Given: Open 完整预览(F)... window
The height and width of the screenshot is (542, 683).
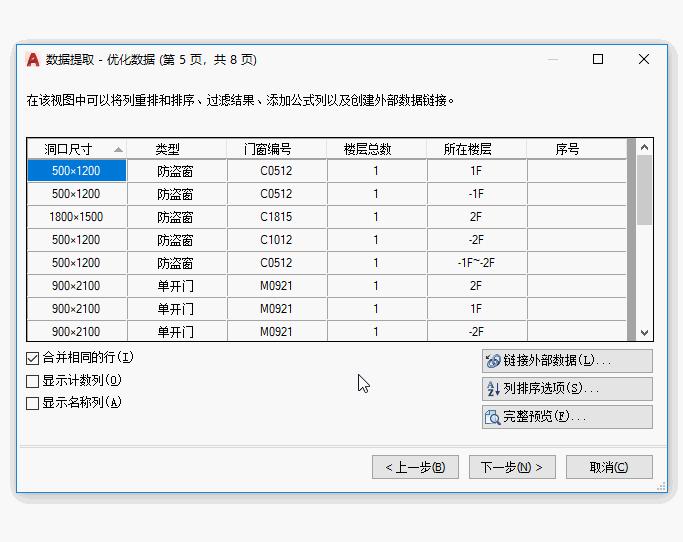Looking at the screenshot, I should click(x=567, y=417).
